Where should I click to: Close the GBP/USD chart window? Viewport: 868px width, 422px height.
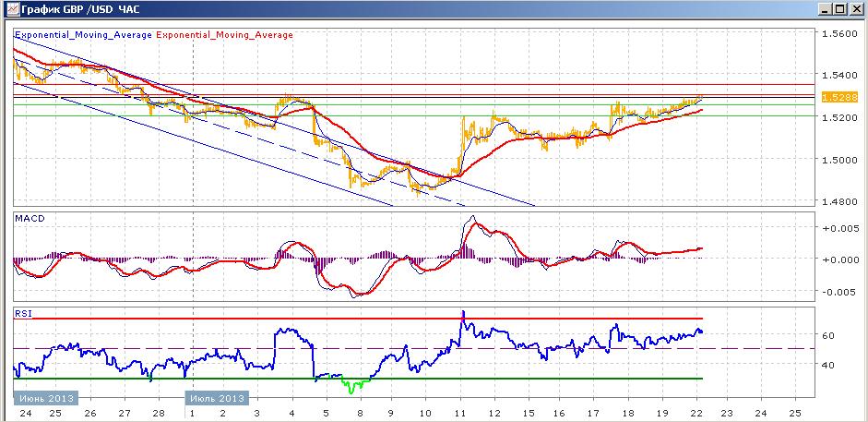point(855,9)
